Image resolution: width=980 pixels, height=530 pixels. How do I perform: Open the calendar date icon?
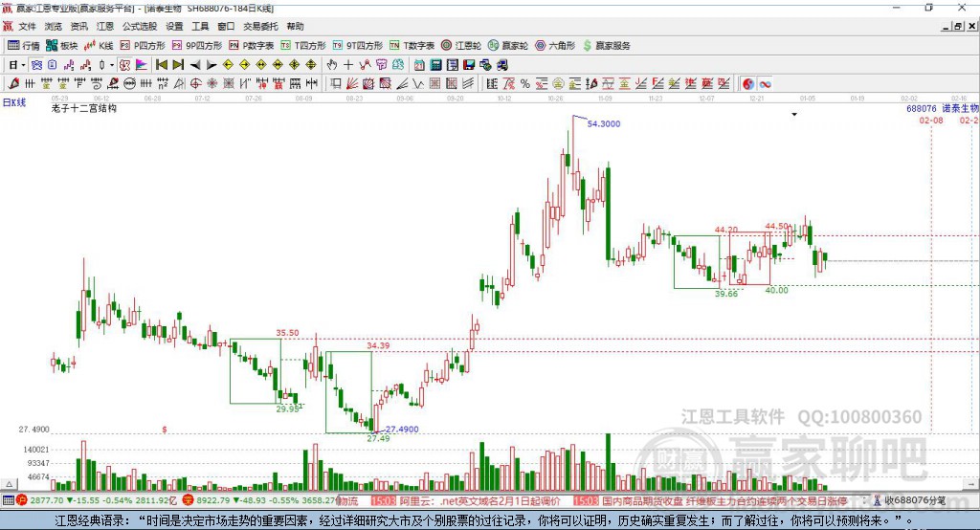419,65
